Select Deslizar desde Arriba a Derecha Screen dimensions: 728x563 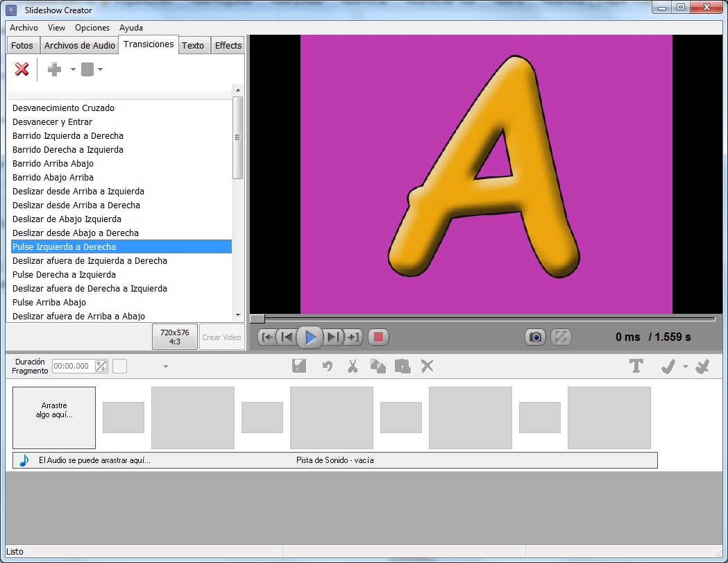pyautogui.click(x=121, y=205)
